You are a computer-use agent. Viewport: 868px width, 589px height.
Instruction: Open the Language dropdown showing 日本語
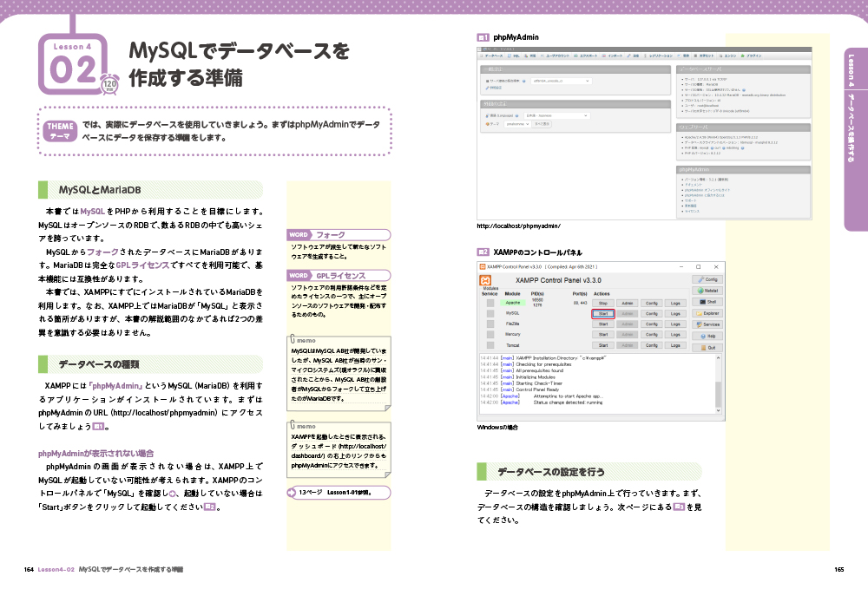pyautogui.click(x=556, y=115)
